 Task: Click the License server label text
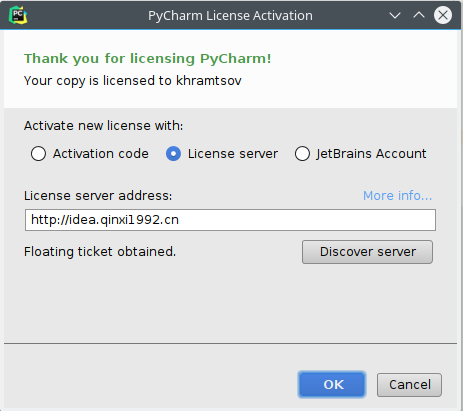coord(233,154)
